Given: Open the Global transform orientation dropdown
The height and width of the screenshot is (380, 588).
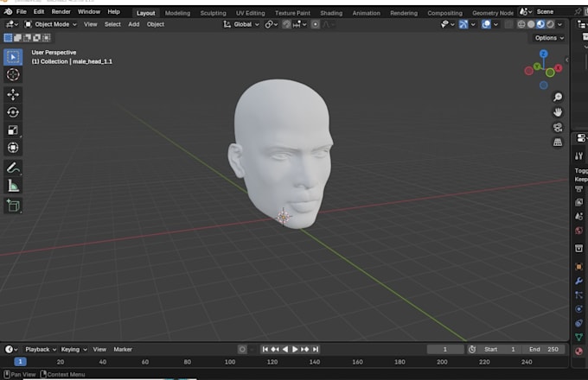Looking at the screenshot, I should tap(241, 24).
